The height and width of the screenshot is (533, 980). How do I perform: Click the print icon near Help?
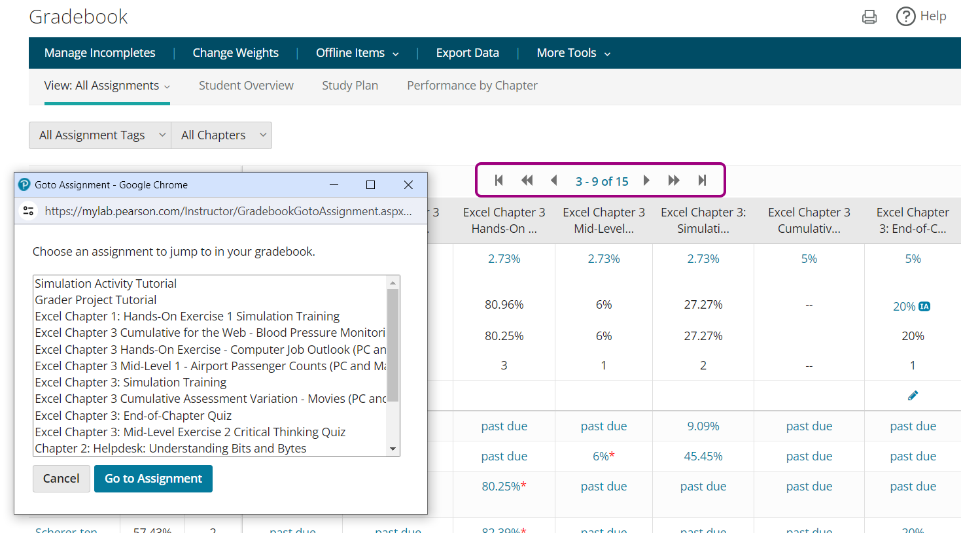[x=869, y=17]
